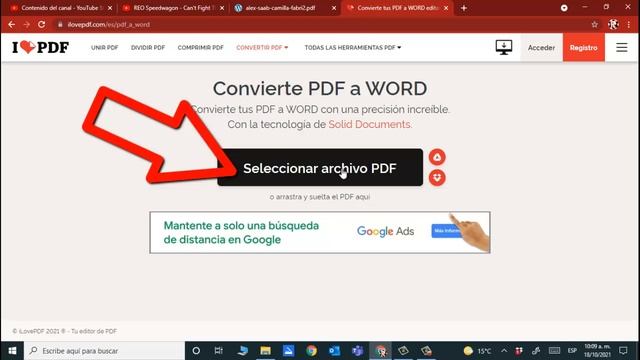Show hidden system tray icons
Viewport: 640px width, 360px height.
click(504, 351)
